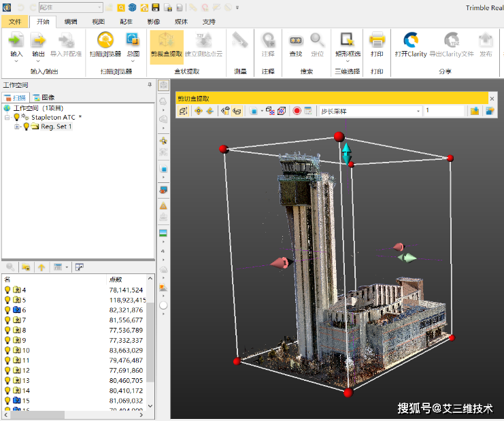504x421 pixels.
Task: Click the landscape image icon in vertical viewer toolbar
Action: [x=163, y=233]
